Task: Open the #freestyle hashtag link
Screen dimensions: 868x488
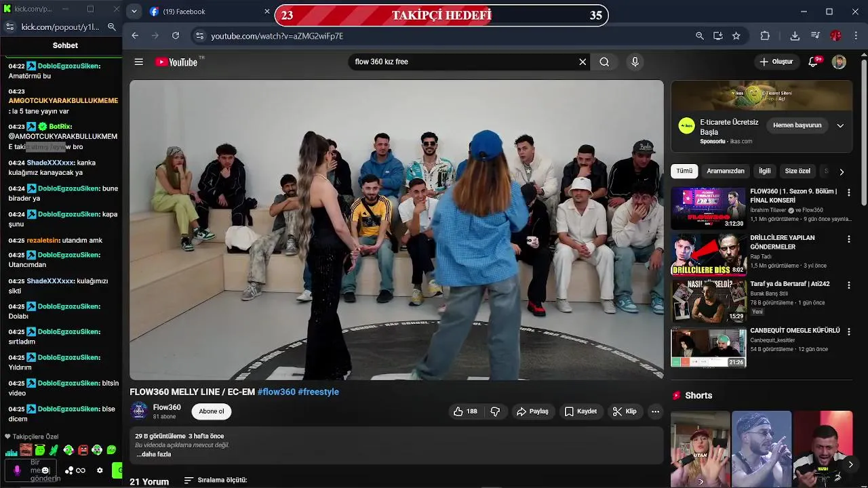Action: pos(318,392)
